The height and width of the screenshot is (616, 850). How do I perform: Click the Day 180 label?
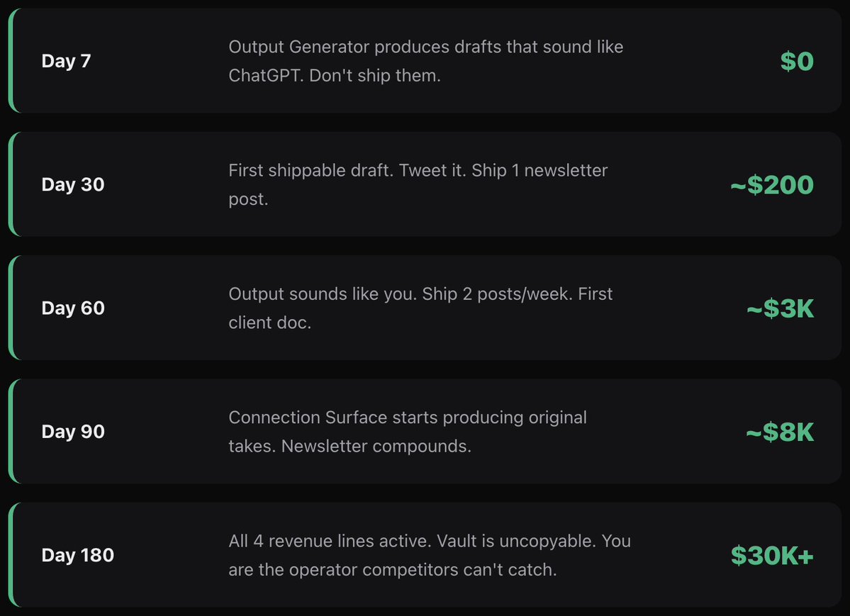(x=77, y=555)
